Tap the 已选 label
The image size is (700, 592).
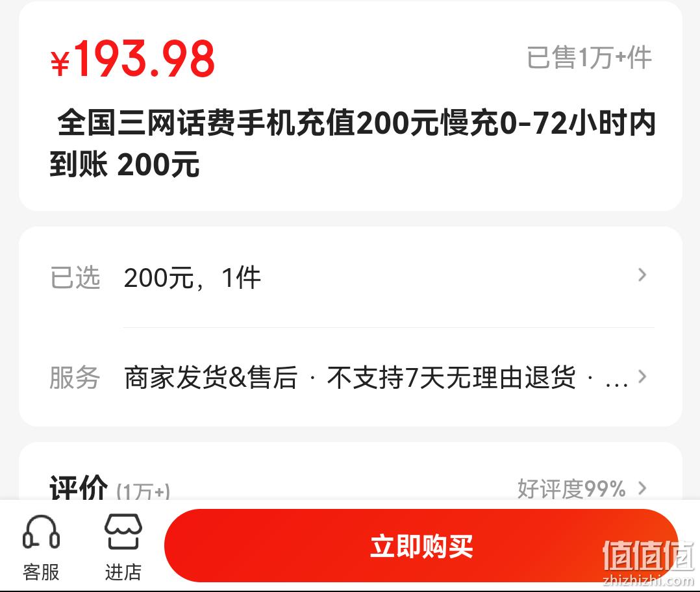click(75, 277)
